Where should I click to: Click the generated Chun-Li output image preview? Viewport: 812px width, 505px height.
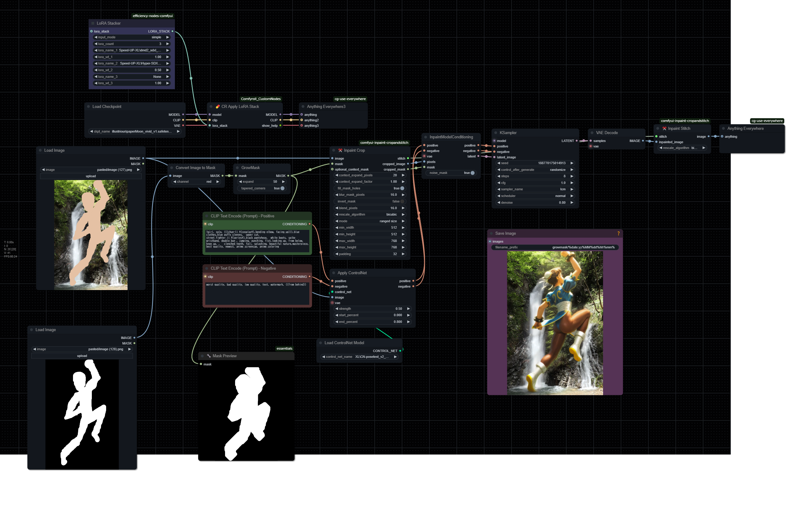[x=555, y=323]
